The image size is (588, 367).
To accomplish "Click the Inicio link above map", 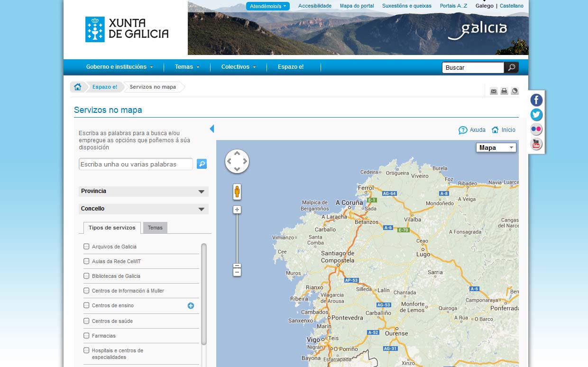I will pos(504,130).
